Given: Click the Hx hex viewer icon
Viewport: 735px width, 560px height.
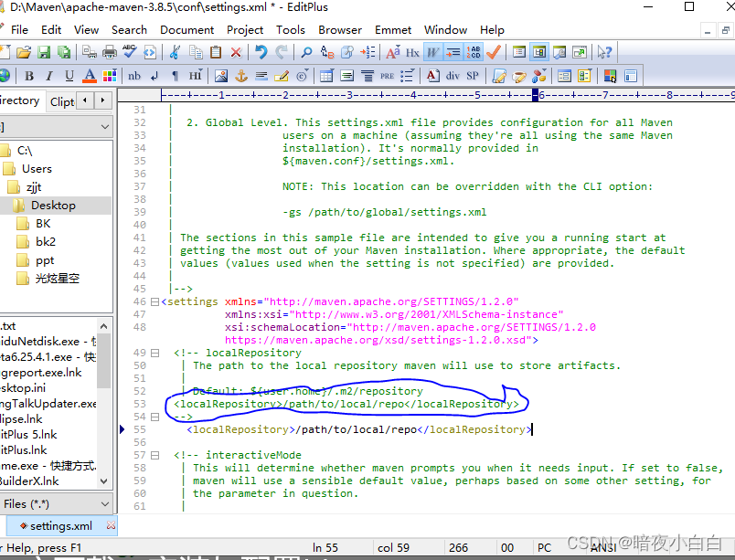Looking at the screenshot, I should click(412, 52).
